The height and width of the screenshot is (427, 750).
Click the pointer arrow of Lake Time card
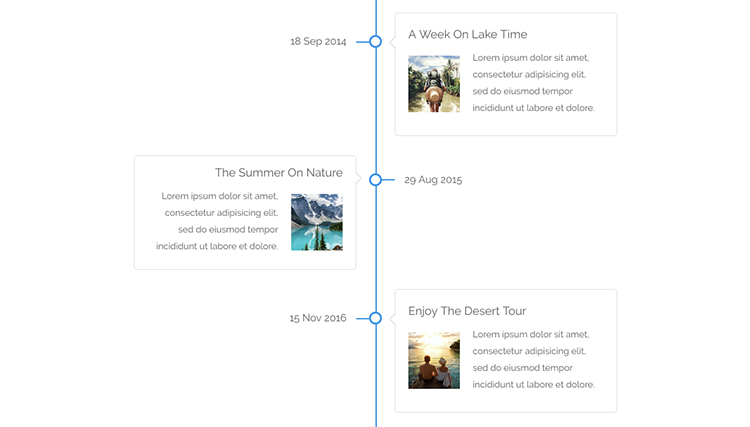tap(392, 42)
